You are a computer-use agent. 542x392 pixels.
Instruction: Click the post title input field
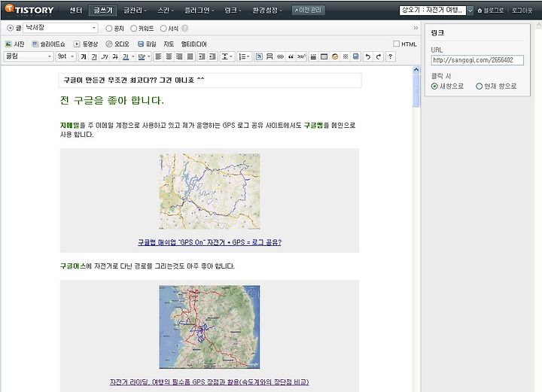(210, 80)
